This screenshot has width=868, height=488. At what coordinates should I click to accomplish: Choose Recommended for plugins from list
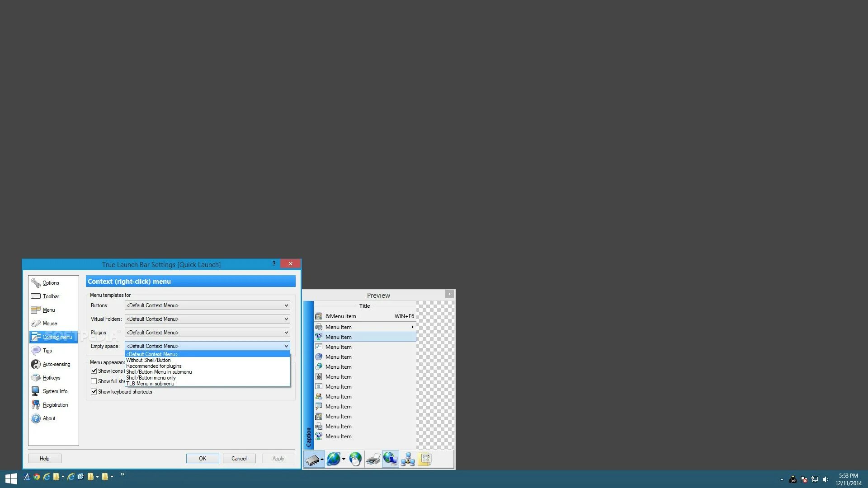[154, 366]
